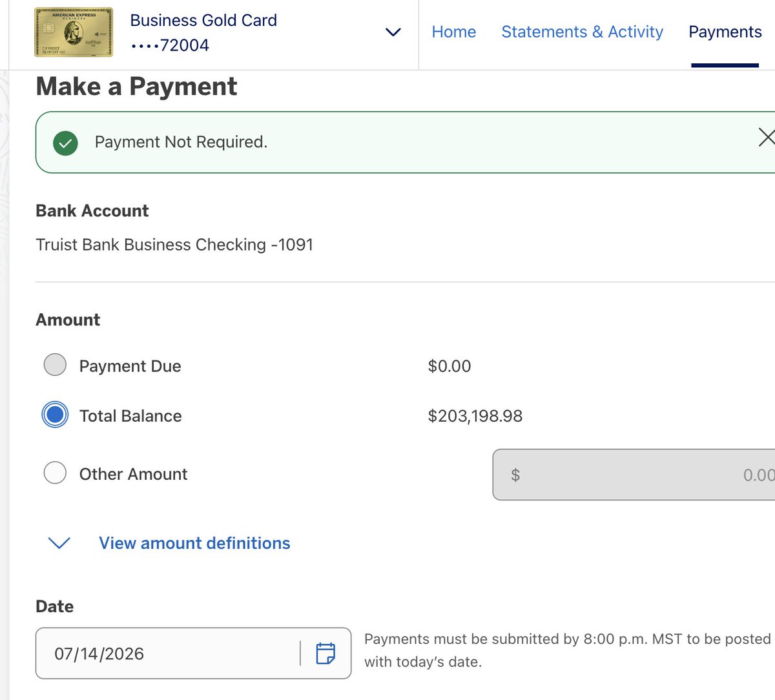Screen dimensions: 775x700
Task: Open the card account selector chevron
Action: pos(393,32)
